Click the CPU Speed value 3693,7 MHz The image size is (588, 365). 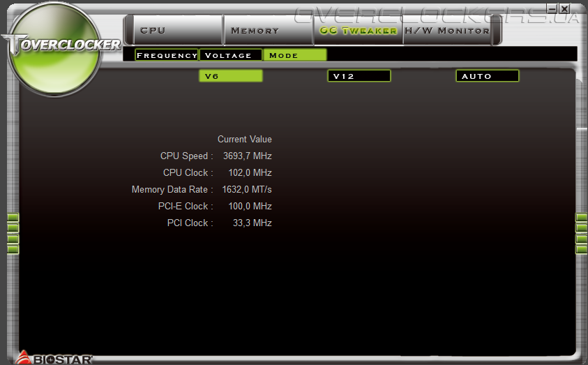tap(248, 156)
